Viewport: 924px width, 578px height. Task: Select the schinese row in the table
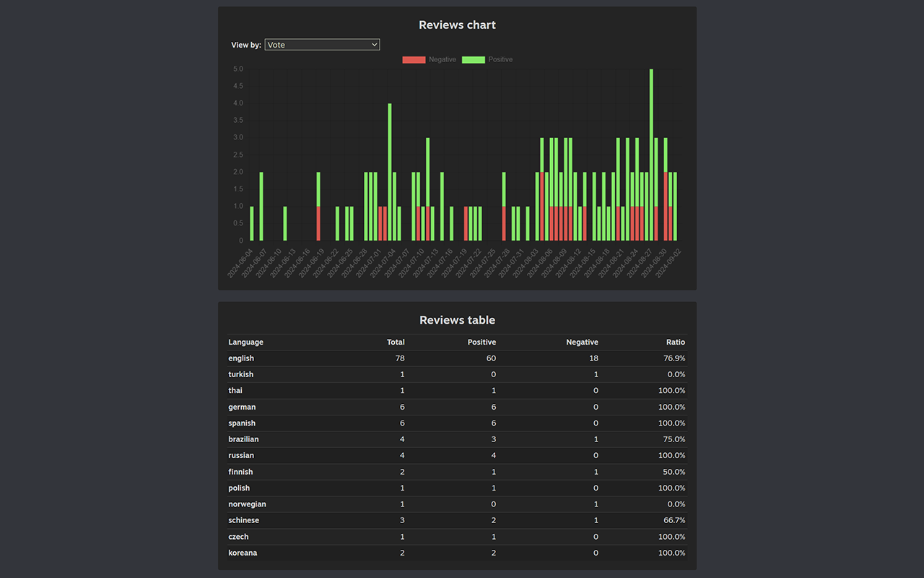point(457,520)
